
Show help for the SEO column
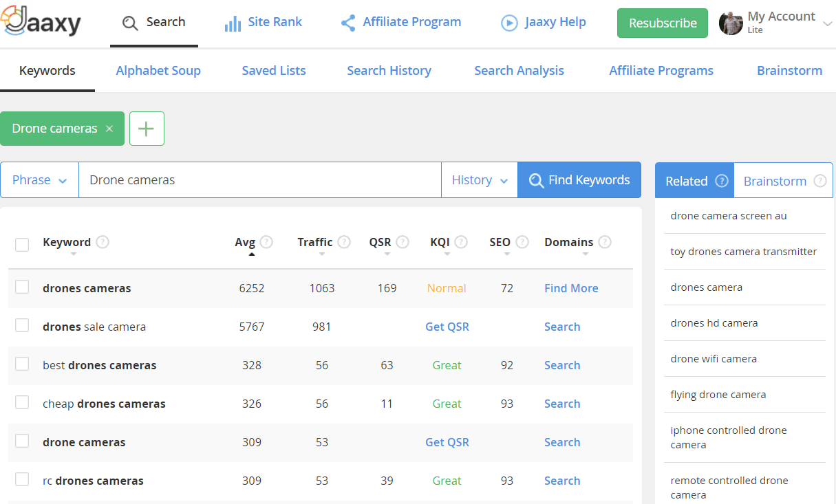(x=522, y=242)
